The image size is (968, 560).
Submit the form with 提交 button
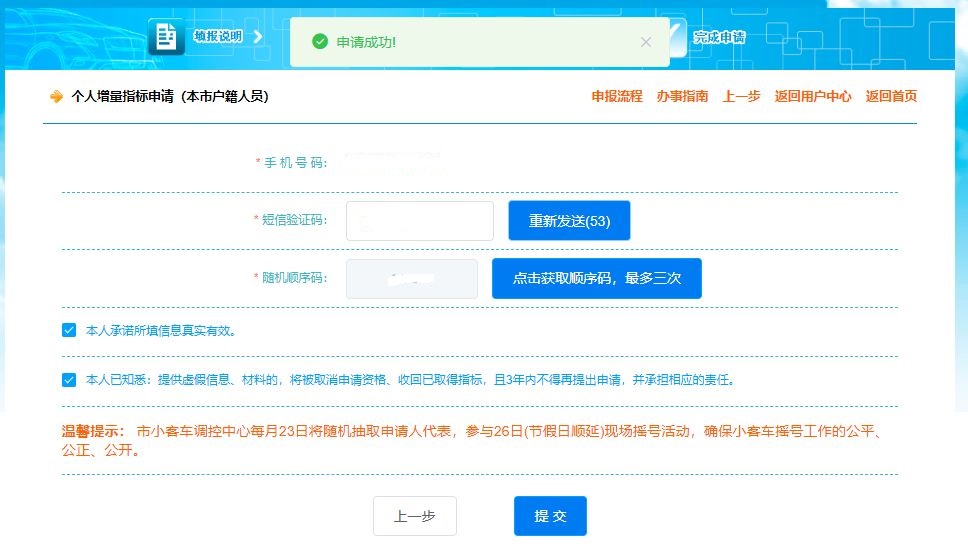click(x=550, y=516)
